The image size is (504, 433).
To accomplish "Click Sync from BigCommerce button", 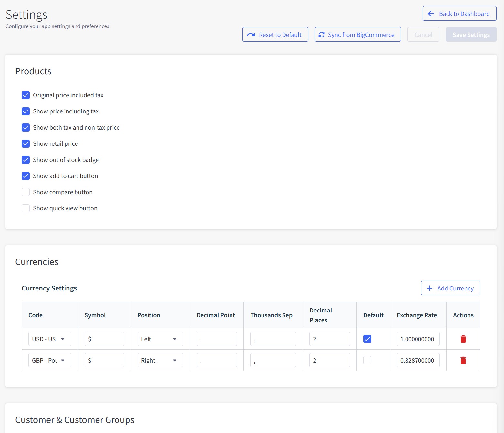I will point(358,35).
